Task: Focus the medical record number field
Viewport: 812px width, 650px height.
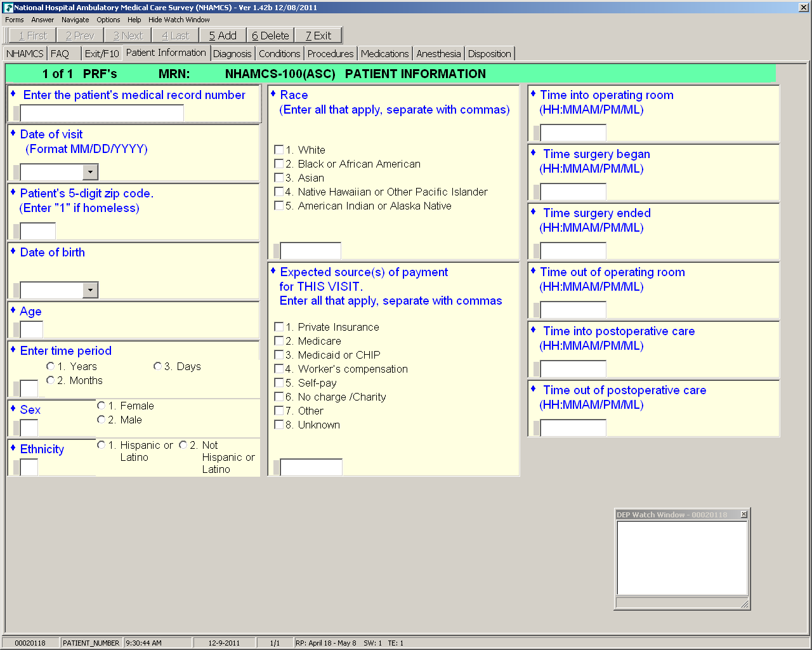Action: 102,113
